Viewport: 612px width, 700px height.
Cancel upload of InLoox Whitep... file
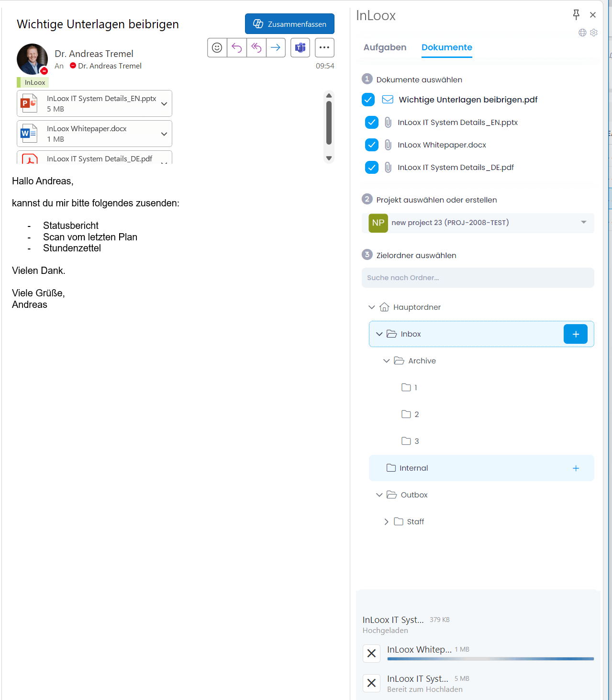point(371,653)
